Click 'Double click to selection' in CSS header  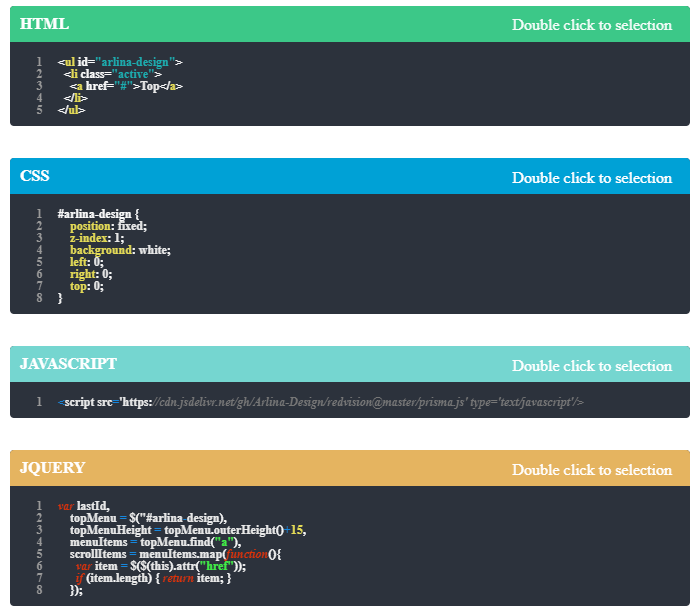click(x=592, y=178)
